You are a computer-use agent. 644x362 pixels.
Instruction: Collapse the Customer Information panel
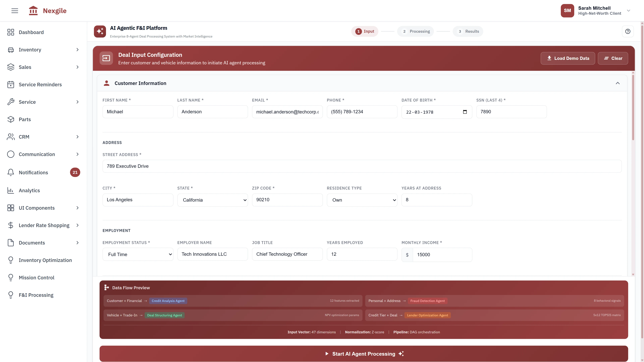point(618,83)
